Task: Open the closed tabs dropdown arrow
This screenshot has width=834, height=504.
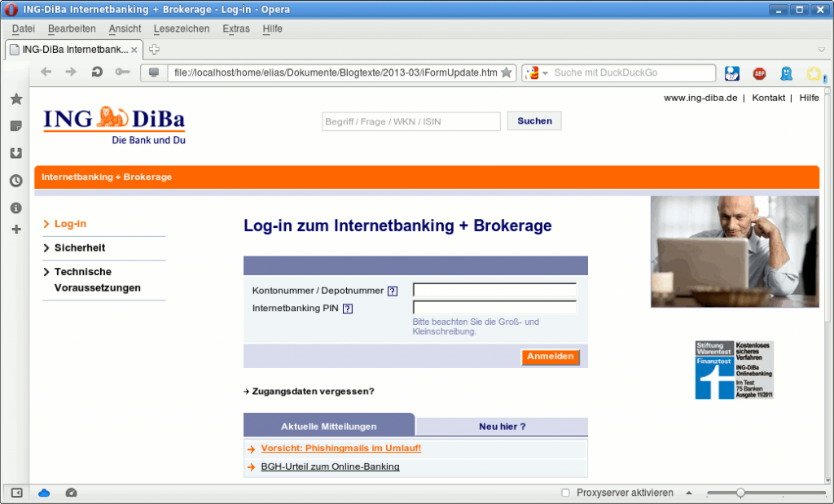Action: 821,50
